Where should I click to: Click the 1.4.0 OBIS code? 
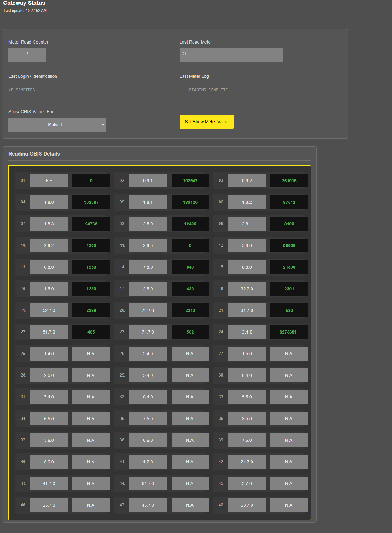pos(49,354)
